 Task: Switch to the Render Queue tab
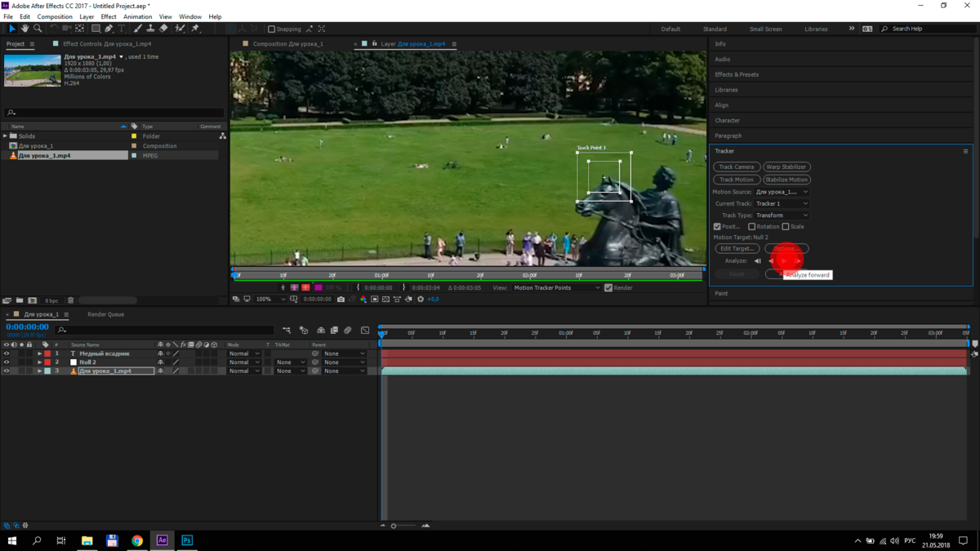(105, 314)
